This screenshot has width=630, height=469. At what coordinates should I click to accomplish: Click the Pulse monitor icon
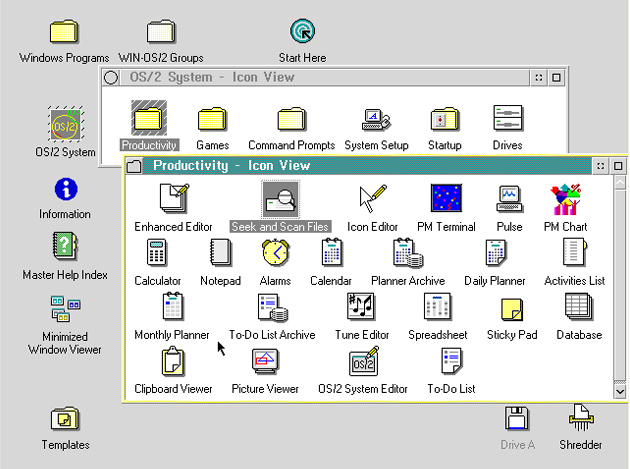pos(509,198)
